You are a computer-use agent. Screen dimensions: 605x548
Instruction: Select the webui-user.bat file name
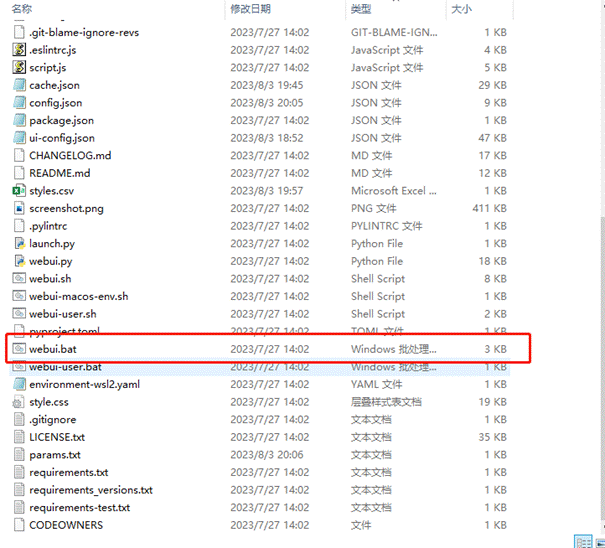[x=65, y=367]
